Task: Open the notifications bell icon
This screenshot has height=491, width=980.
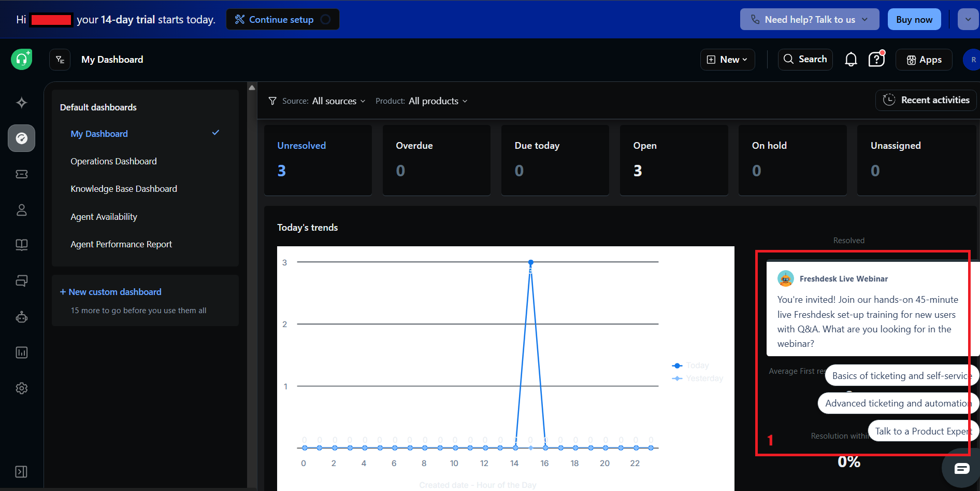Action: tap(851, 60)
